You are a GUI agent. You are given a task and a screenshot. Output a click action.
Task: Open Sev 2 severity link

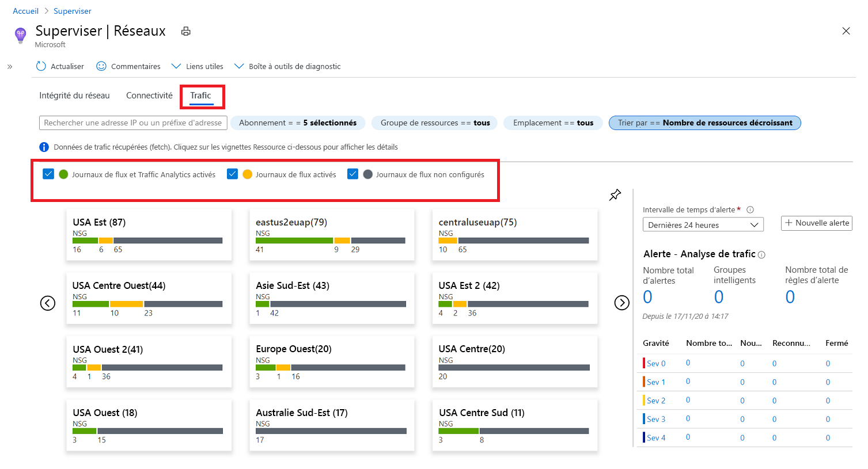tap(656, 401)
